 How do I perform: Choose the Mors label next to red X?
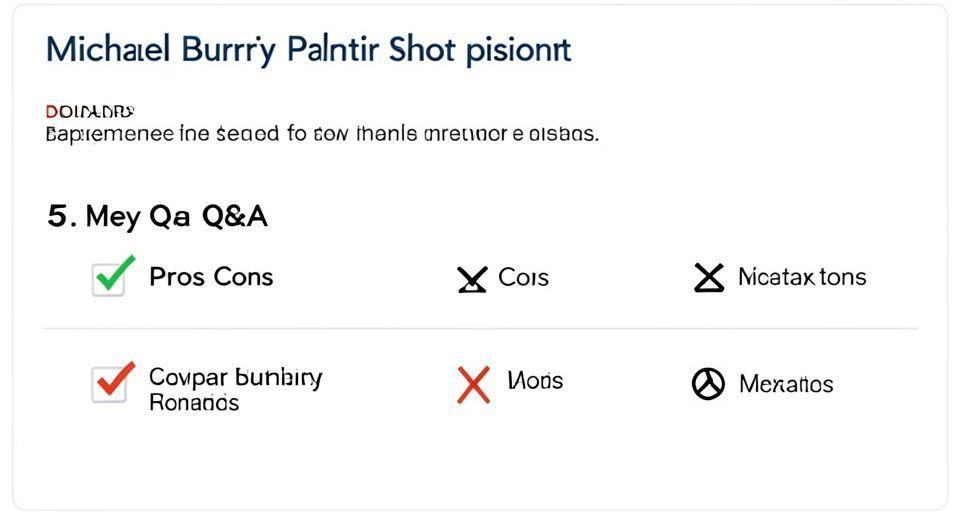535,381
